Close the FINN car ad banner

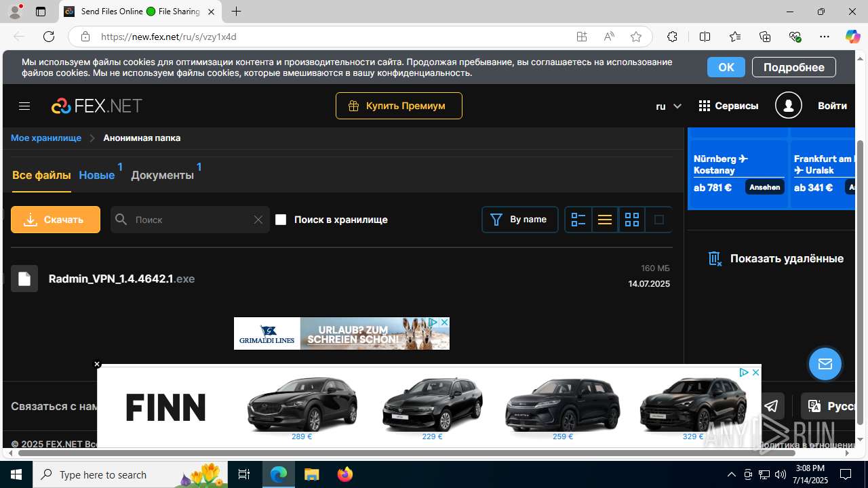click(97, 364)
